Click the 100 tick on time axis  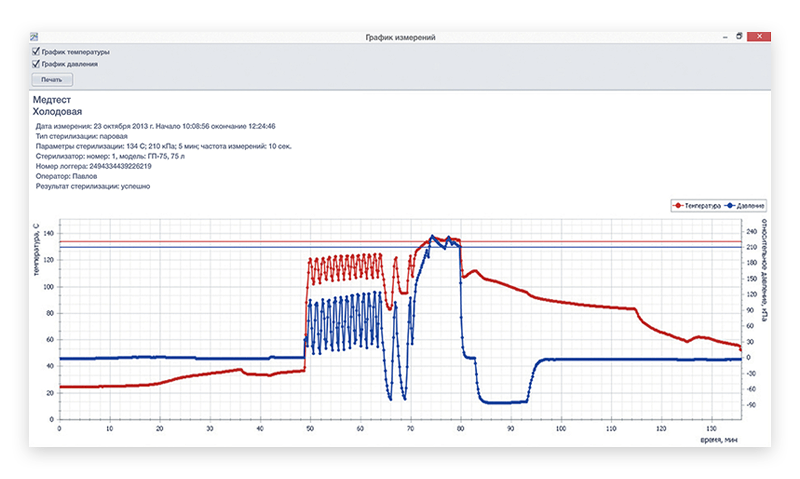coord(561,428)
